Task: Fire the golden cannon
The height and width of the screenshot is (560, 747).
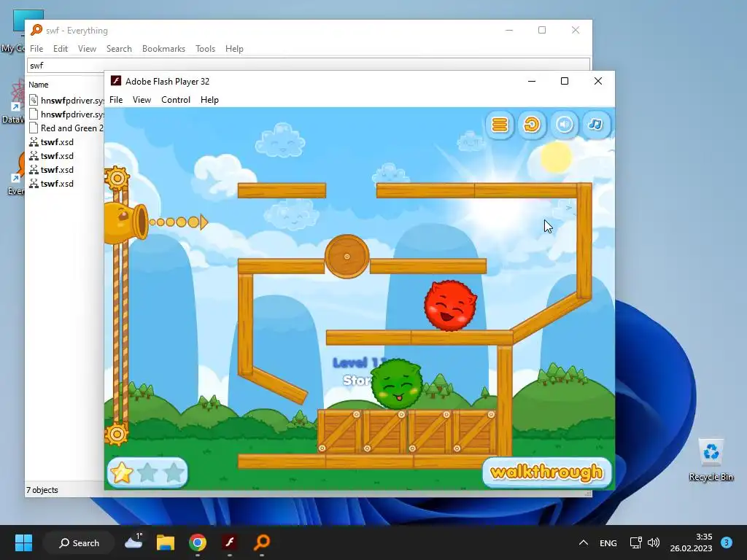Action: pyautogui.click(x=125, y=222)
